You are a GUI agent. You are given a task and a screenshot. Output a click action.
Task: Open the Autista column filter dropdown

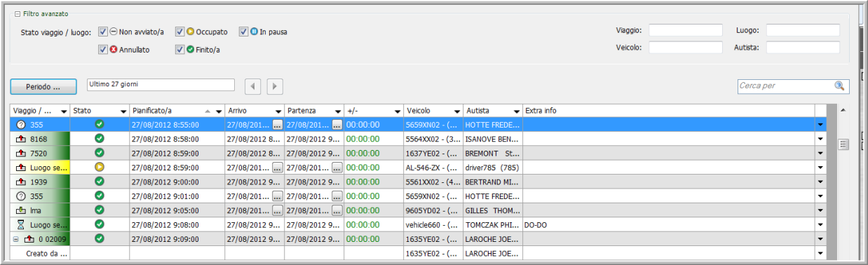tap(517, 111)
